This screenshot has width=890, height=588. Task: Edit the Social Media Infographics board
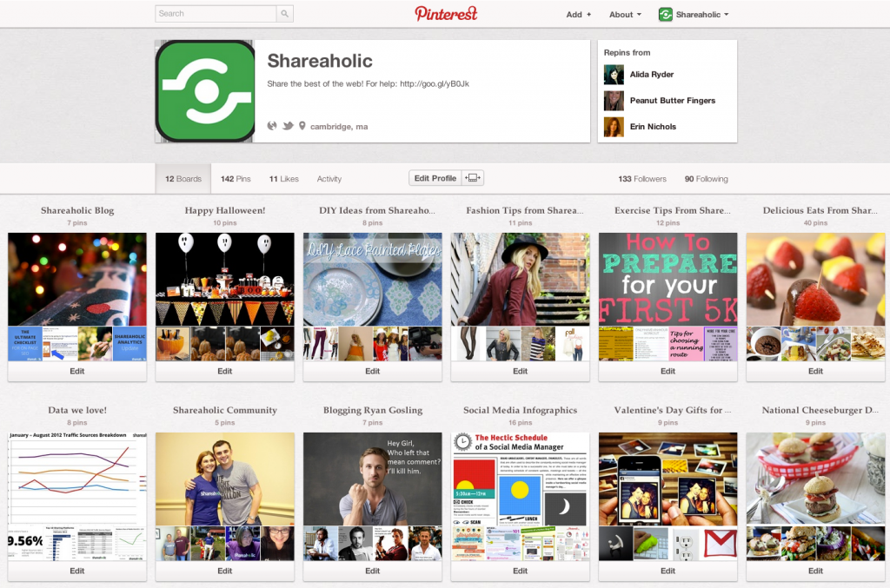pos(520,571)
